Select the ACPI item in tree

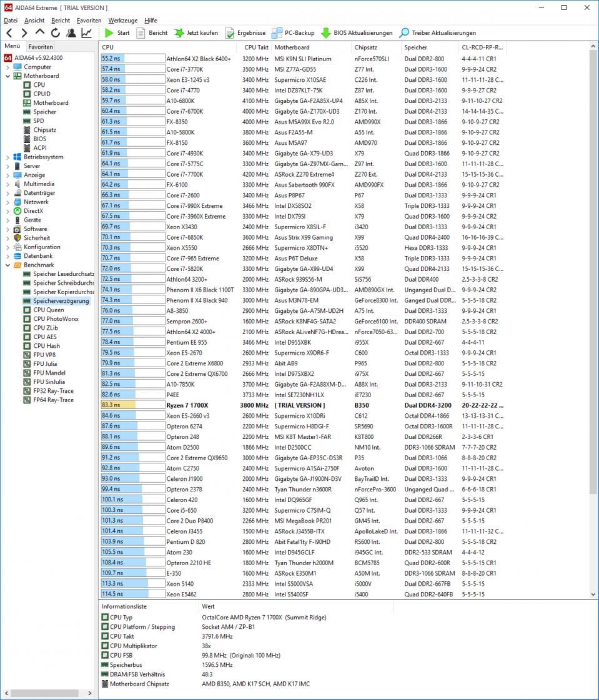click(x=35, y=148)
